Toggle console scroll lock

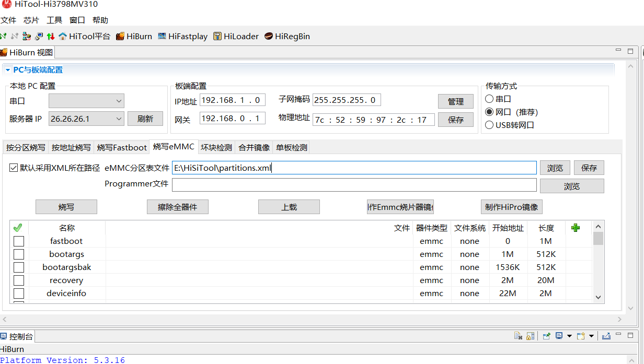tap(530, 336)
